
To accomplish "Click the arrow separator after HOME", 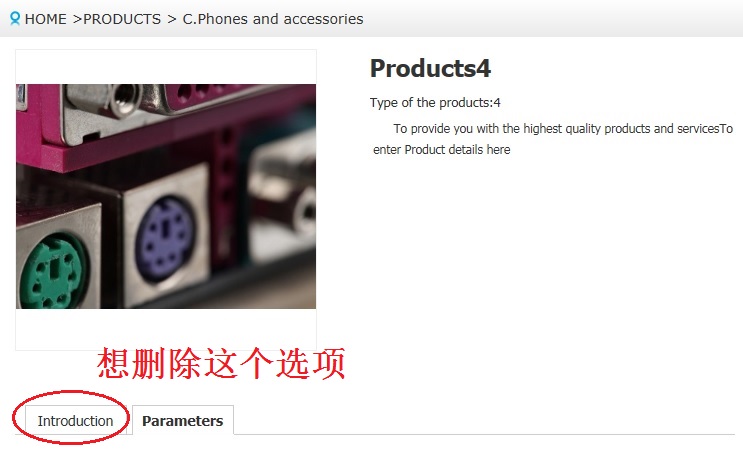I will tap(77, 19).
